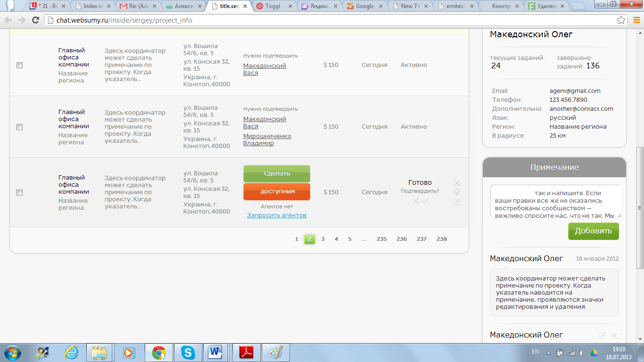644x362 pixels.
Task: Switch to the Toggl browser tab
Action: pos(274,7)
